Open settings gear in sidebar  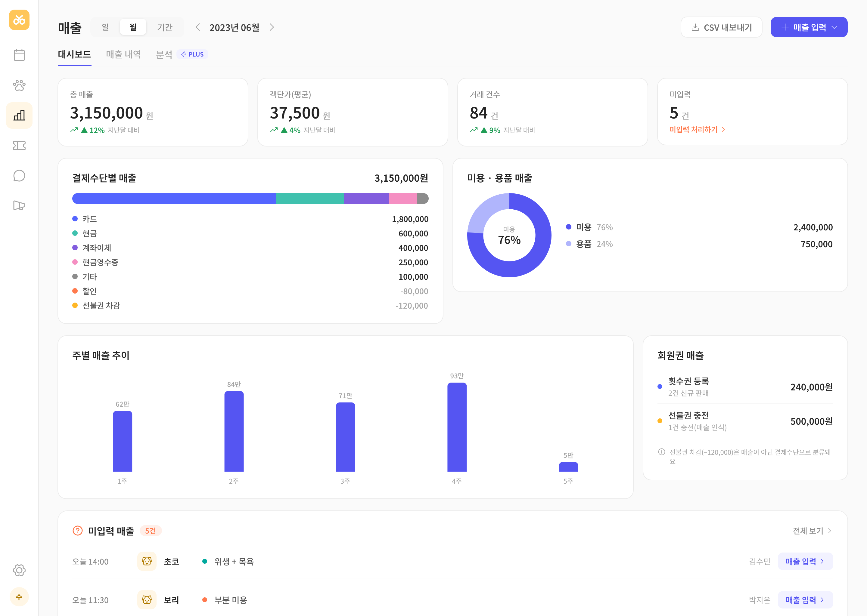(19, 570)
